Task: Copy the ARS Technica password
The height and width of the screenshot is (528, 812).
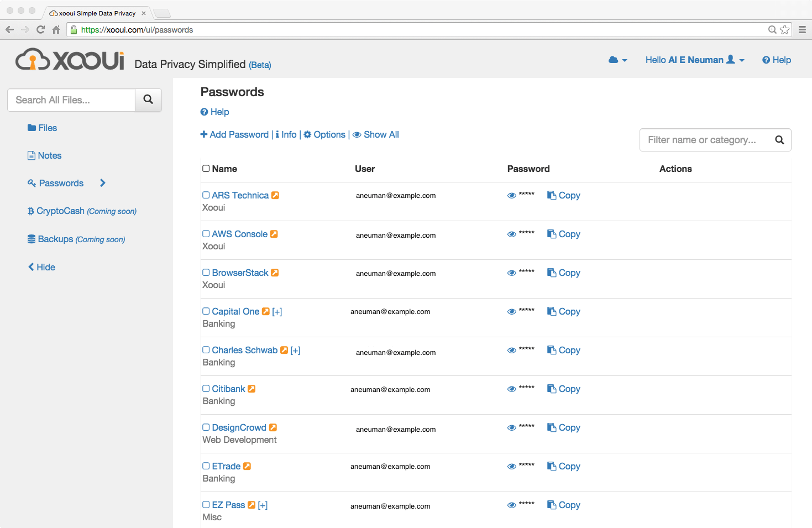Action: [x=564, y=195]
